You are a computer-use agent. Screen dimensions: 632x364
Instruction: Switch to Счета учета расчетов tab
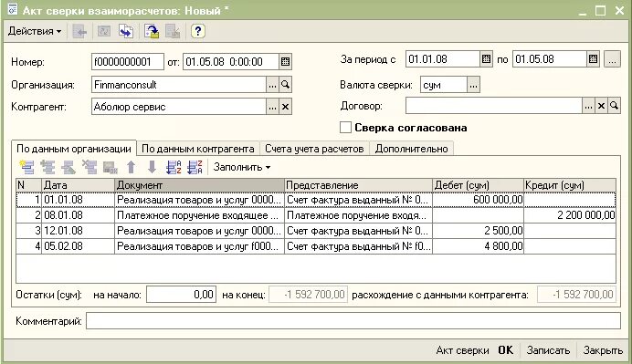click(x=314, y=149)
